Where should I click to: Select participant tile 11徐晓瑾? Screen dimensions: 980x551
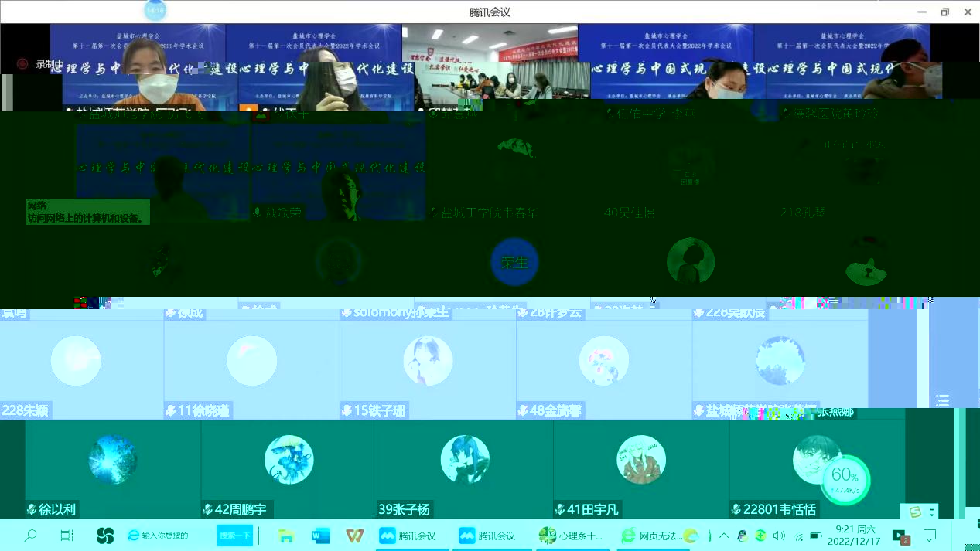pos(252,369)
